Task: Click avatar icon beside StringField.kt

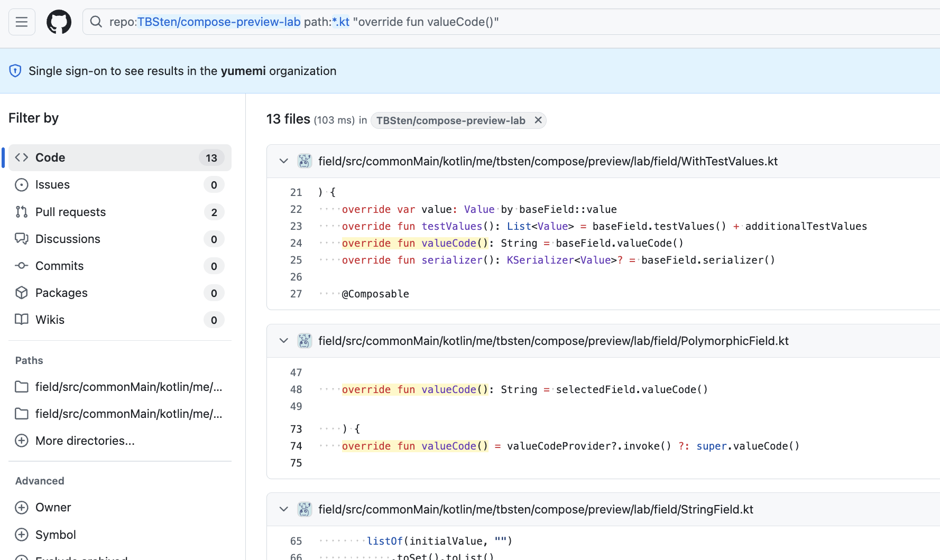Action: pos(305,509)
